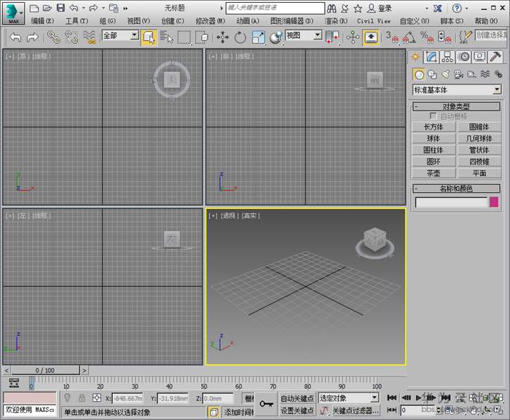Select Space Warps category icon
The height and width of the screenshot is (420, 510).
(x=485, y=75)
